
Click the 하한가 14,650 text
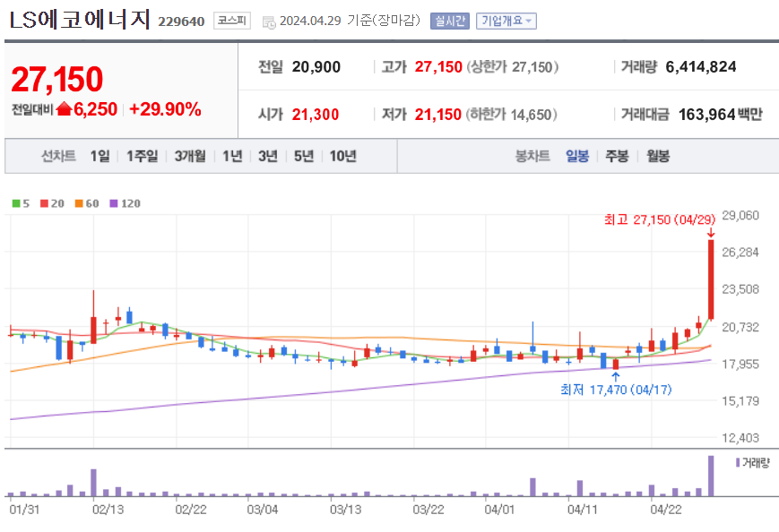click(511, 115)
